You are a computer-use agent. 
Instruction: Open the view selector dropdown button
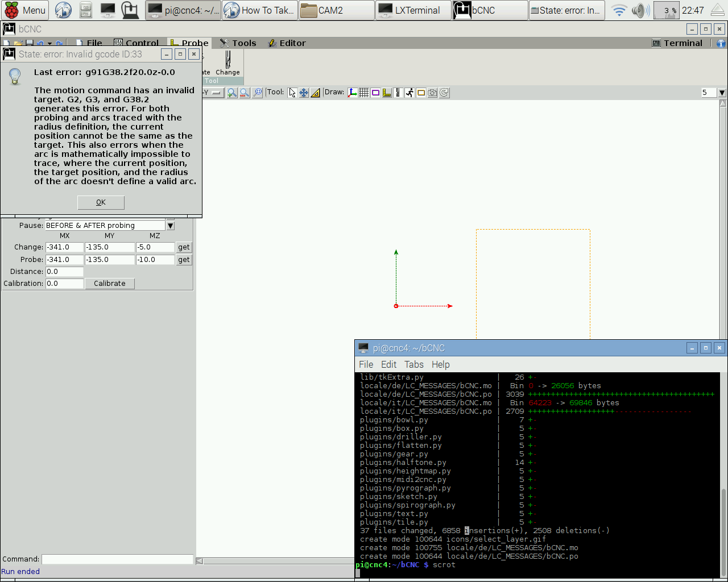(216, 93)
